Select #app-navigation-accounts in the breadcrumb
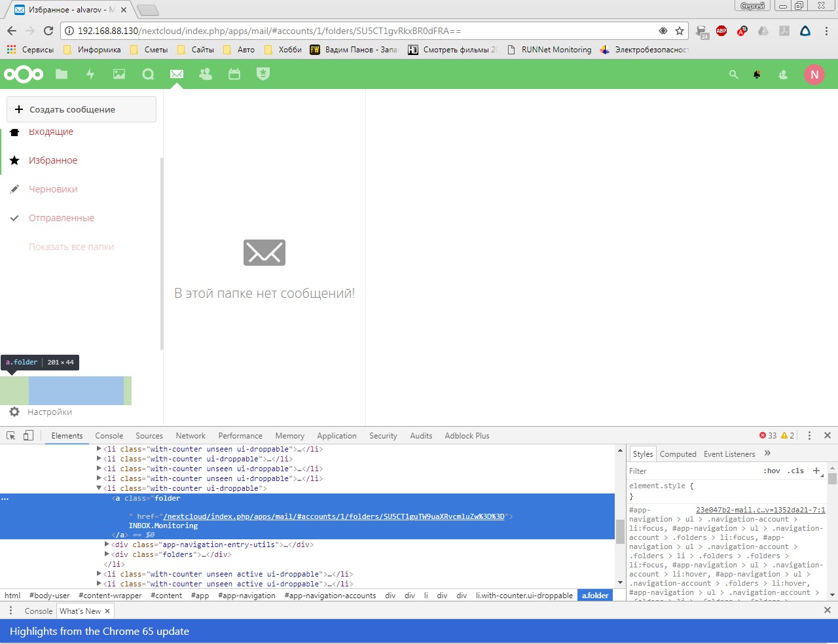 [330, 596]
